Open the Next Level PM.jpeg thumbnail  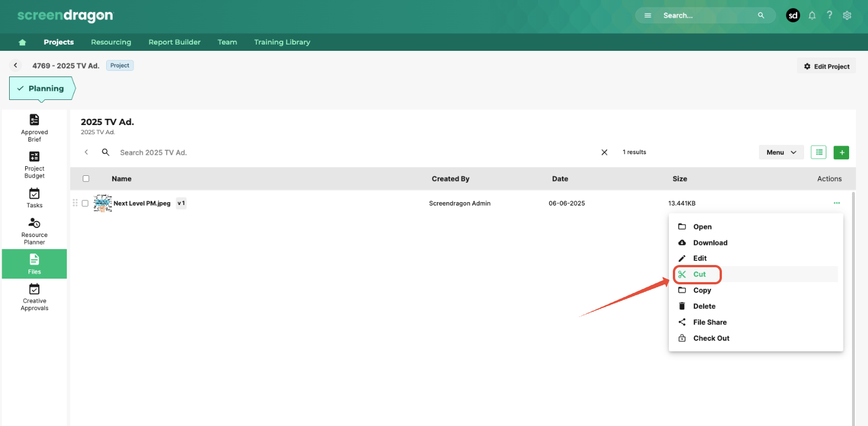(103, 203)
